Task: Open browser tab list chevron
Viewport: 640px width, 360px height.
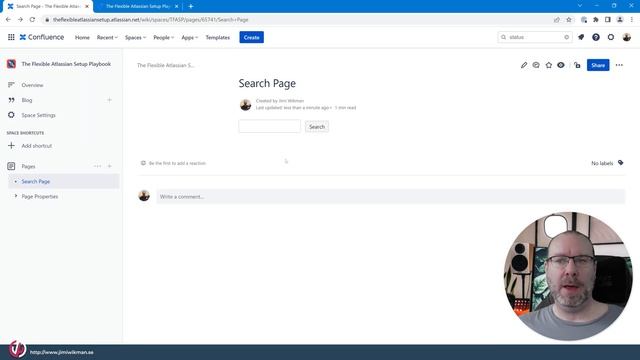Action: [x=580, y=6]
